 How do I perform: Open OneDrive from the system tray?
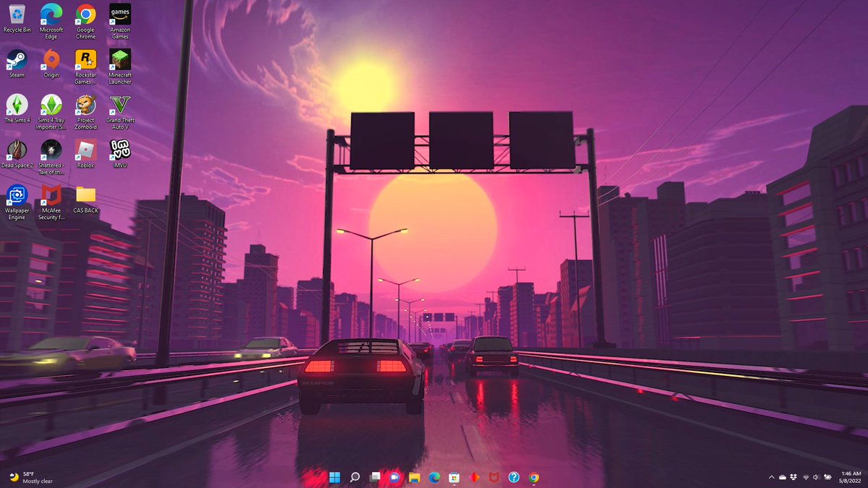click(x=783, y=477)
